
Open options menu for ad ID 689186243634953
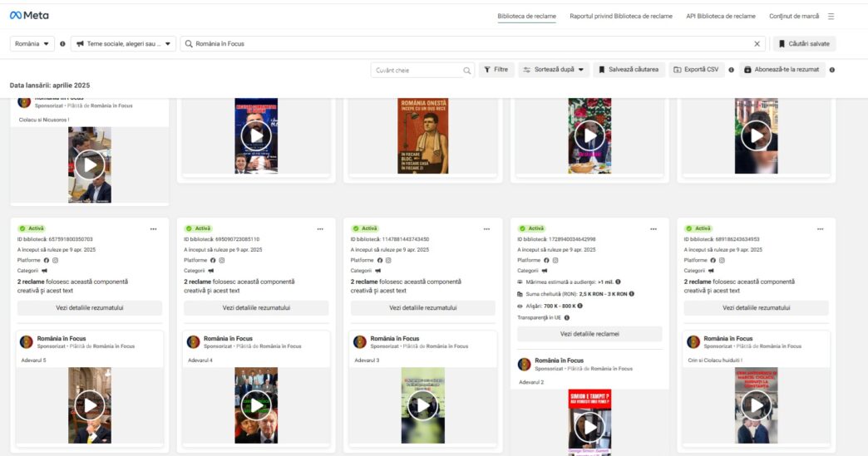(820, 228)
